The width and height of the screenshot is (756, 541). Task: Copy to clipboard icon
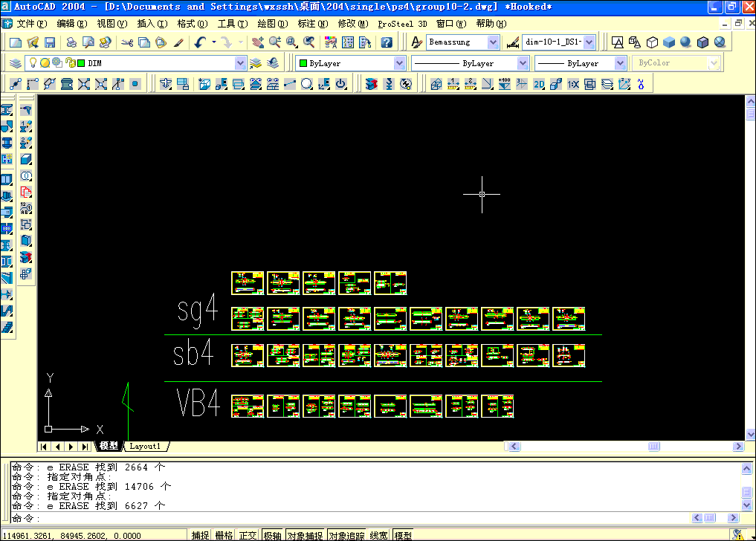(144, 42)
